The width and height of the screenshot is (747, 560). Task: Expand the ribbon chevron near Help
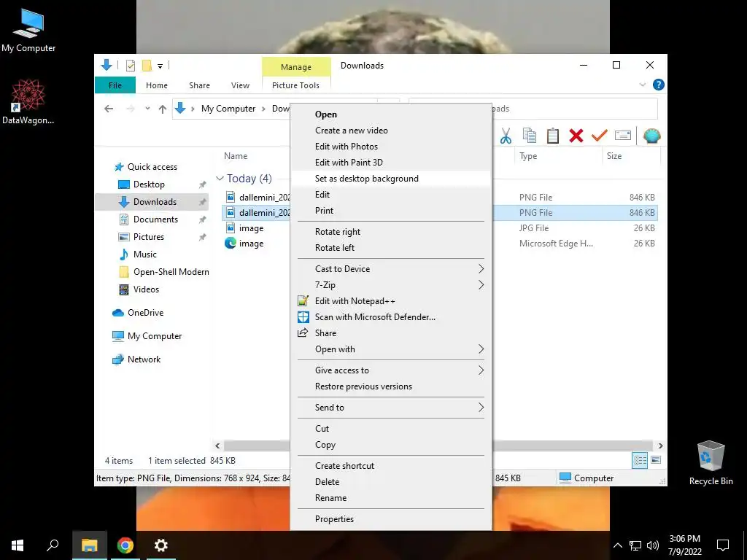[x=642, y=85]
